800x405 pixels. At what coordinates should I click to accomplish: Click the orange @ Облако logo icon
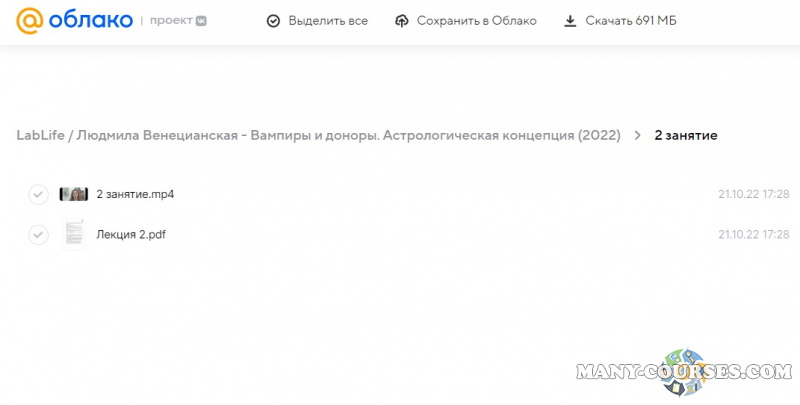(x=31, y=20)
